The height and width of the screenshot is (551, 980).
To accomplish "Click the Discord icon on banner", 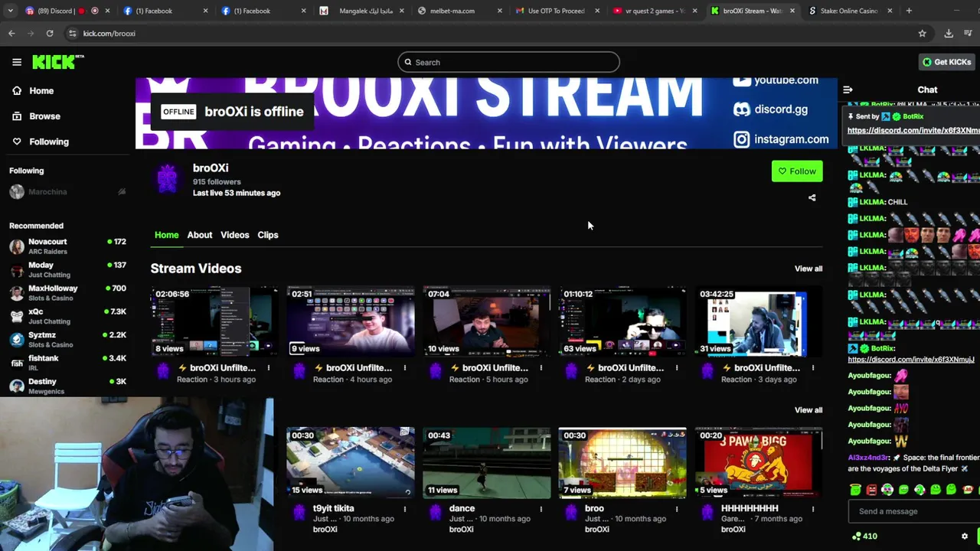I will 741,109.
